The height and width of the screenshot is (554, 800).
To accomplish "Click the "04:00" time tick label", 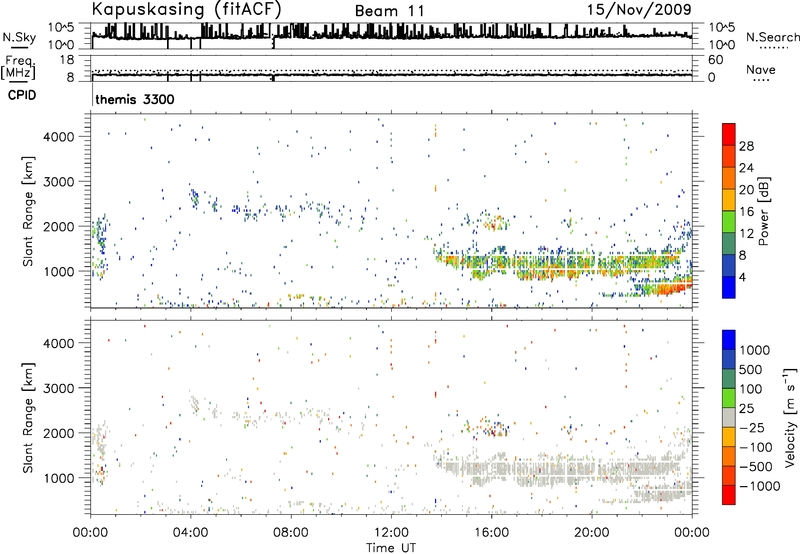I will (191, 533).
